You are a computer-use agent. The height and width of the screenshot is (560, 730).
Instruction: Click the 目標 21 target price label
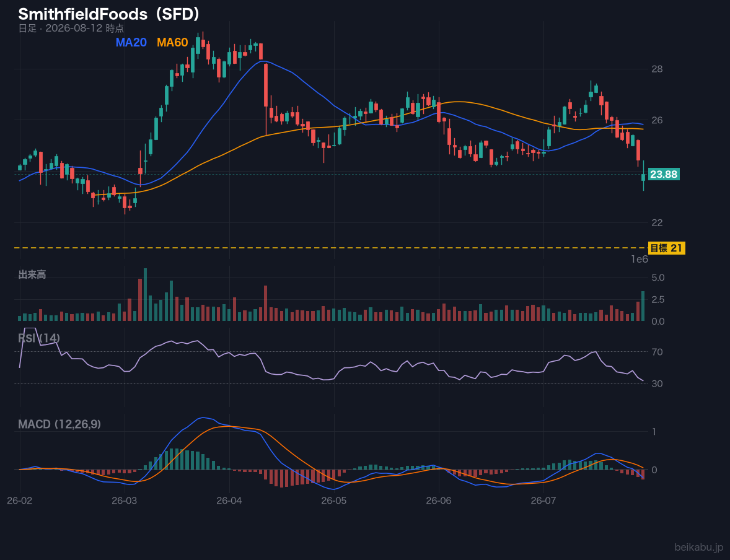tap(666, 248)
